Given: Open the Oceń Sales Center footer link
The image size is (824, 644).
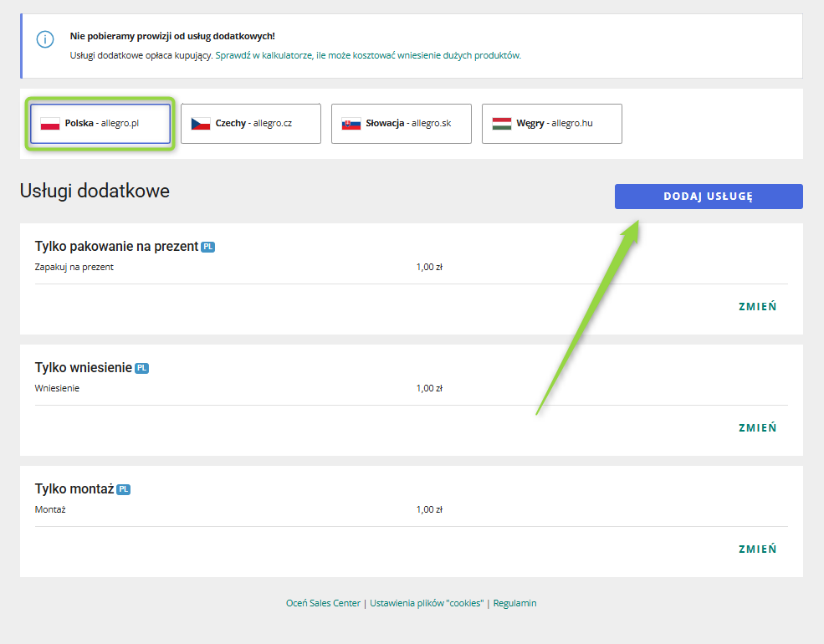Looking at the screenshot, I should coord(324,603).
